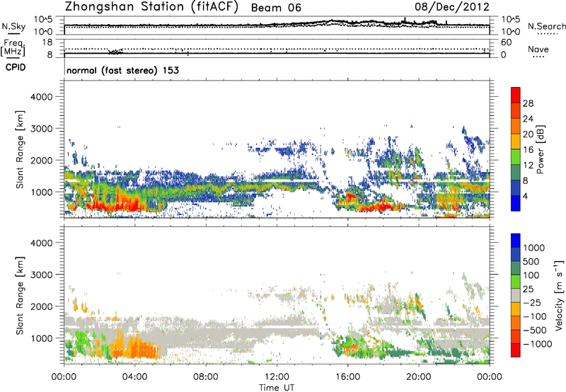Click the 'CPID' label
The image size is (566, 392).
pos(16,67)
